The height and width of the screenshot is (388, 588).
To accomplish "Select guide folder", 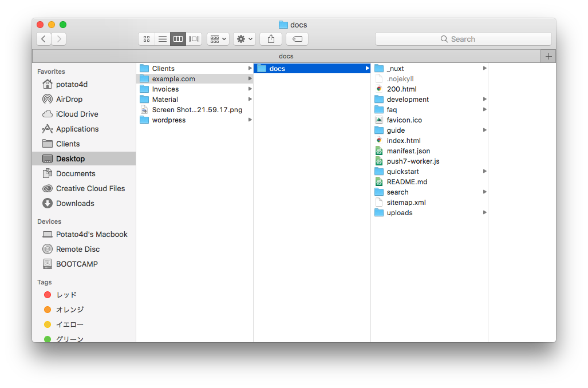I will (429, 130).
